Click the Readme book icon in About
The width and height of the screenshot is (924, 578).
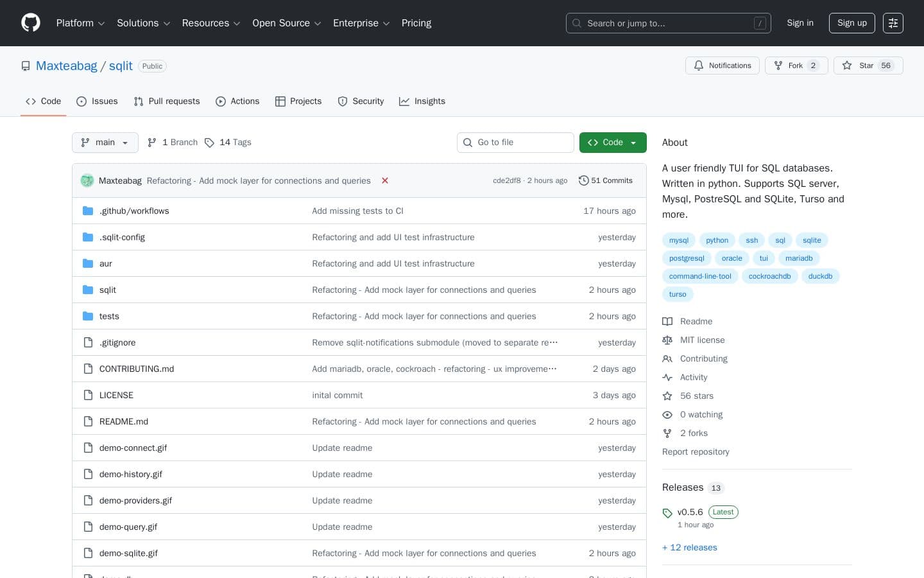[667, 321]
